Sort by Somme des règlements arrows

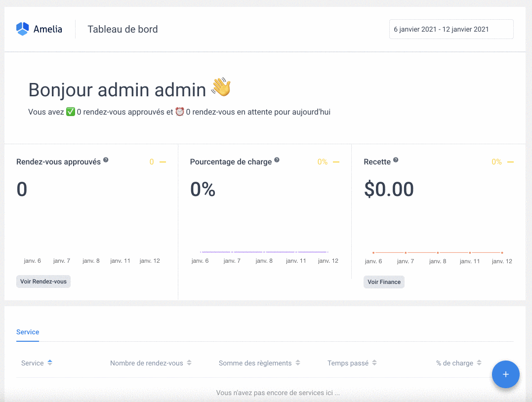[x=298, y=363]
